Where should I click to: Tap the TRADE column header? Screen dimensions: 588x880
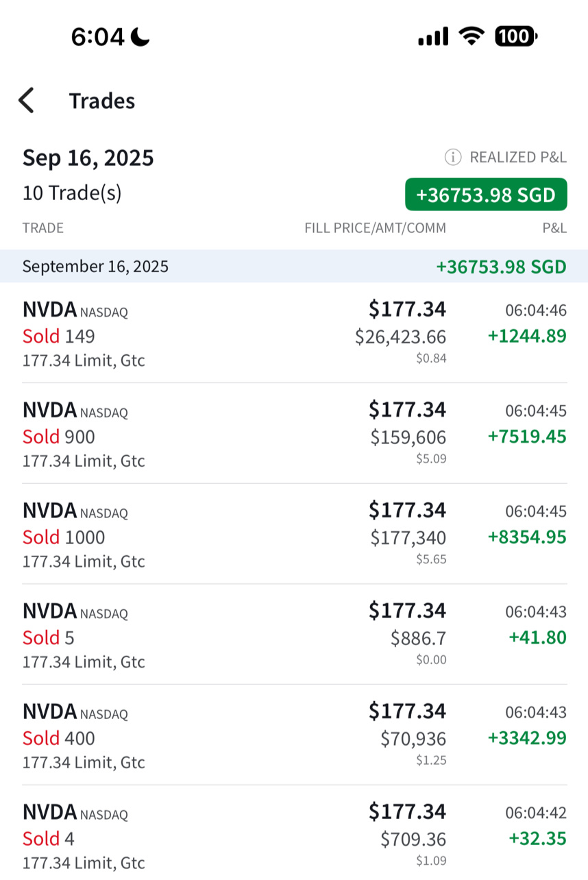(43, 228)
